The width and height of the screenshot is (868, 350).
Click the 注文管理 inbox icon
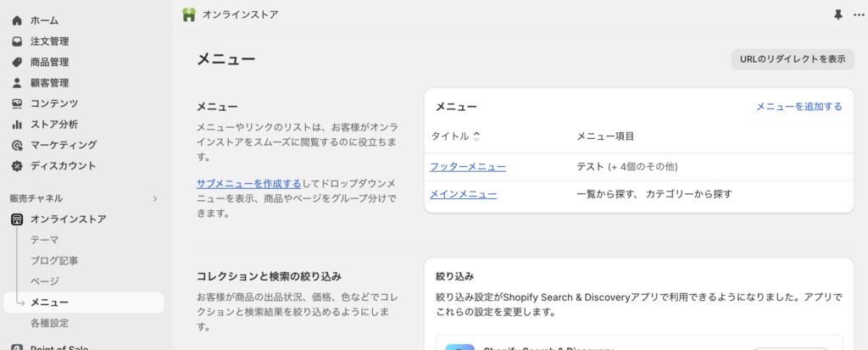pyautogui.click(x=17, y=42)
